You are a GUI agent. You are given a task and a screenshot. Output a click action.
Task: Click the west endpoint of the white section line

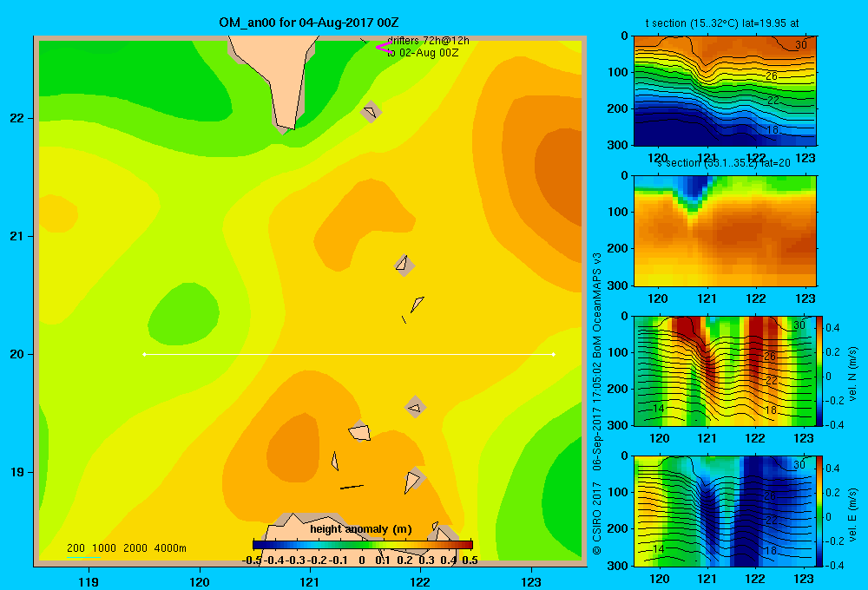[x=144, y=354]
